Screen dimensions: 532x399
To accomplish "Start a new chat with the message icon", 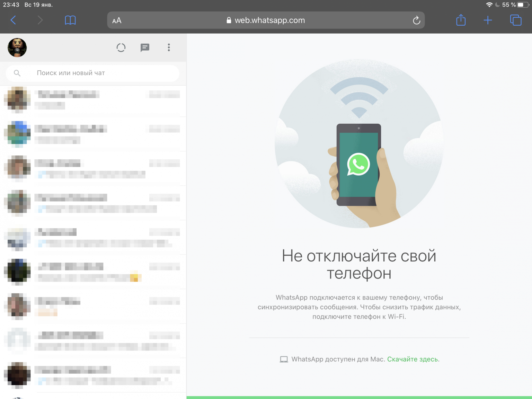I will click(145, 47).
